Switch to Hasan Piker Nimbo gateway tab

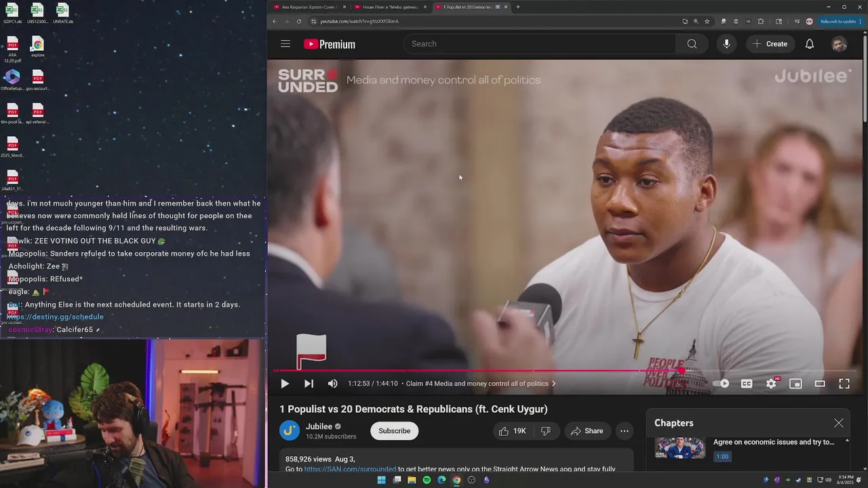point(390,7)
